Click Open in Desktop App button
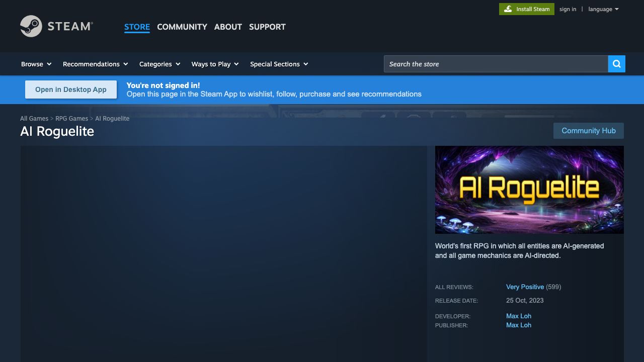Screen dimensions: 644x362 [x=71, y=89]
